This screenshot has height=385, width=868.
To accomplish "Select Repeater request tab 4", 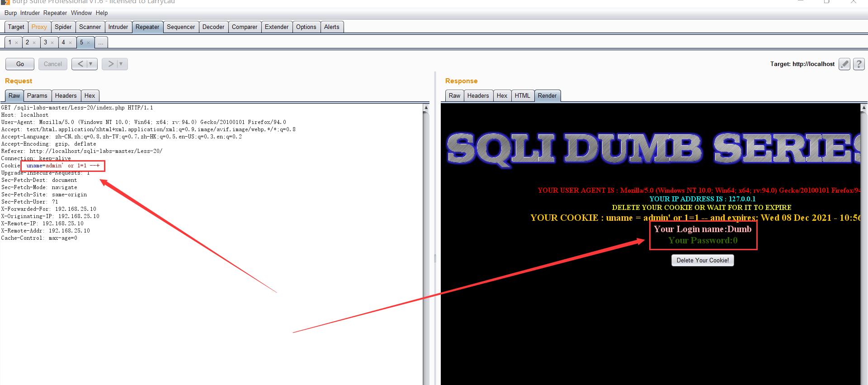I will [x=63, y=43].
